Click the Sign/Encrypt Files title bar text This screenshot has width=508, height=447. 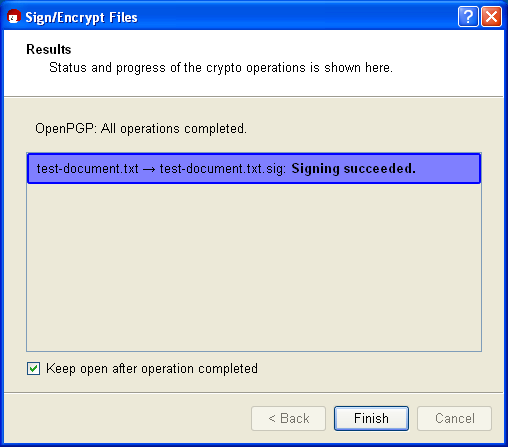pos(81,17)
